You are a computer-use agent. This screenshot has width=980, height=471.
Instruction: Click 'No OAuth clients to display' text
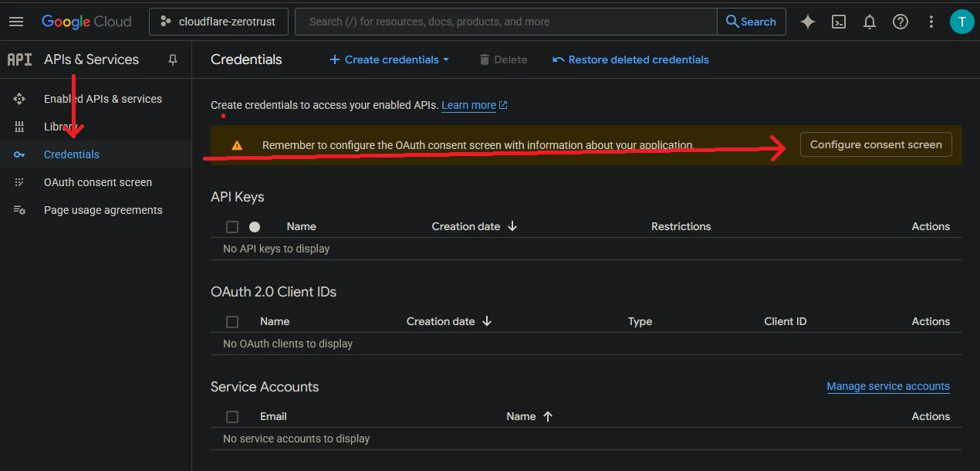(x=288, y=344)
